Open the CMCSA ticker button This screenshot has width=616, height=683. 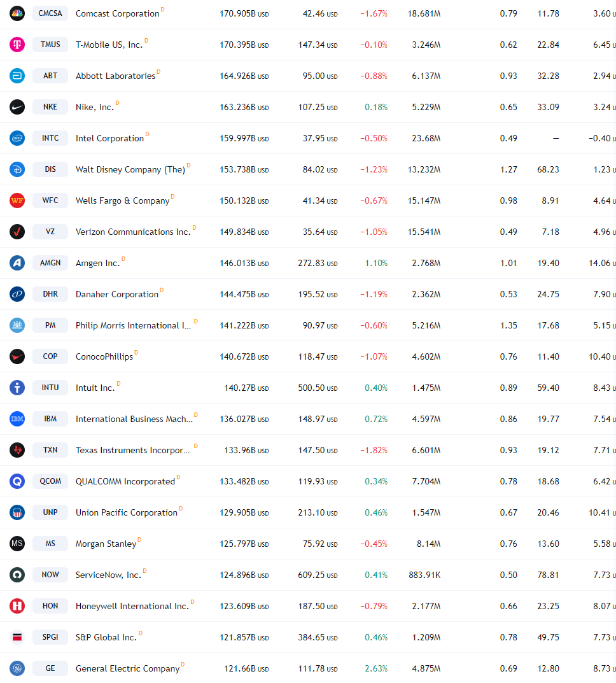point(50,13)
